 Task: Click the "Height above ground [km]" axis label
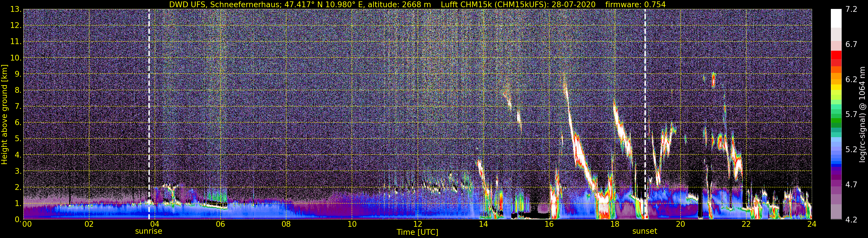click(x=4, y=114)
